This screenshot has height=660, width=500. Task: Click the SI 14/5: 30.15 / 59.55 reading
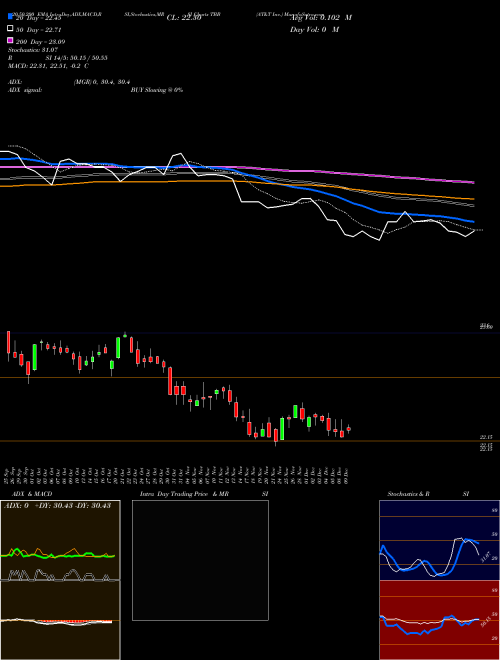point(76,58)
